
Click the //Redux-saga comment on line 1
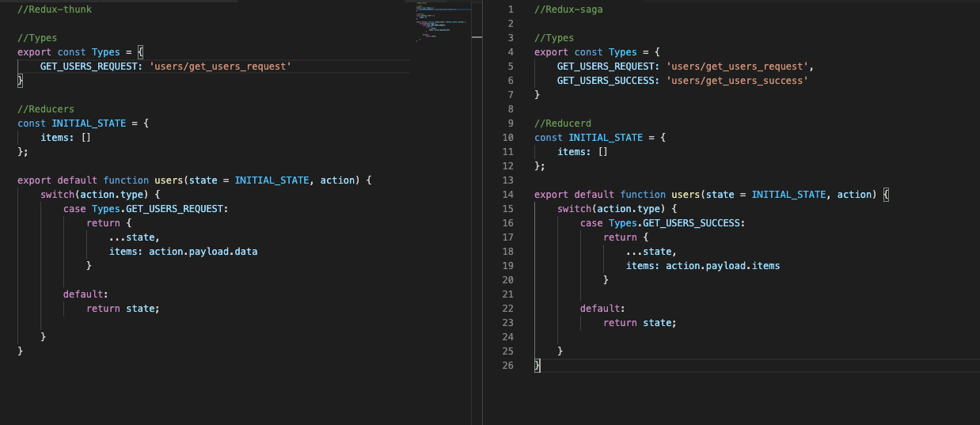pyautogui.click(x=568, y=9)
